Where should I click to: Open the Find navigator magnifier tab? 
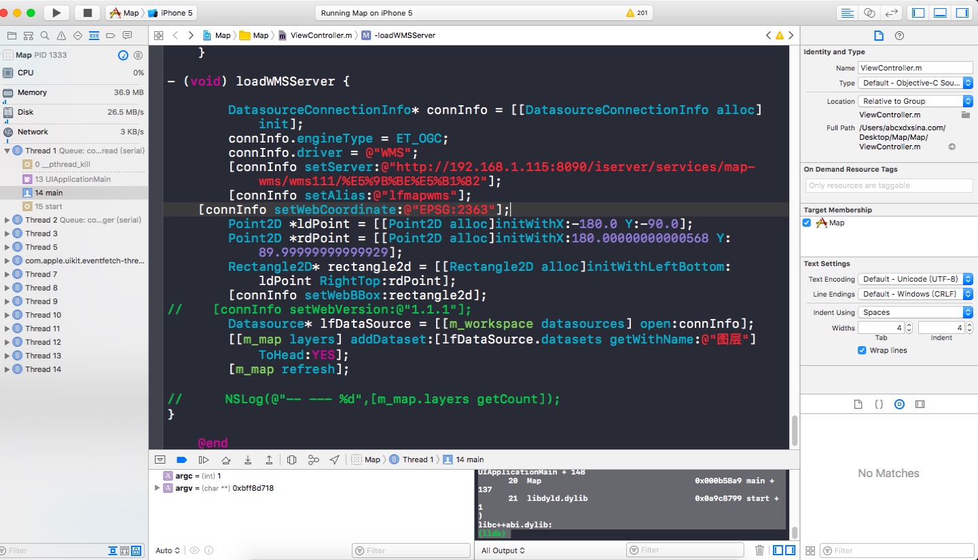pos(45,35)
